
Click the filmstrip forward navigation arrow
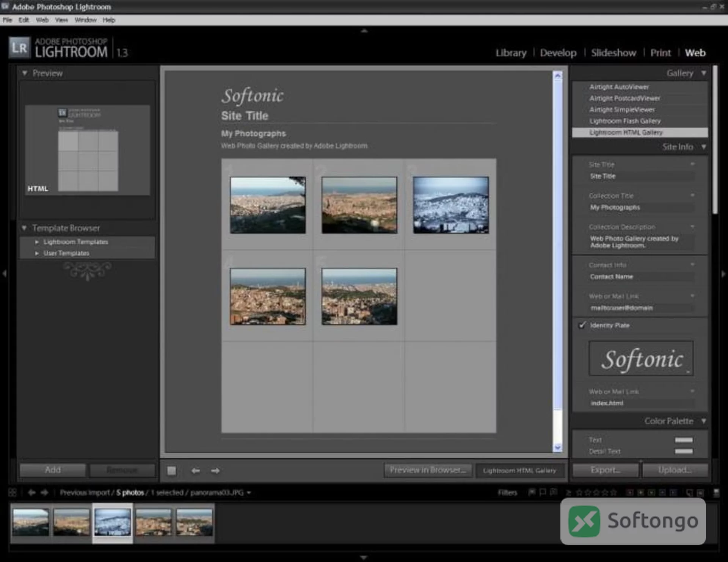pyautogui.click(x=44, y=492)
